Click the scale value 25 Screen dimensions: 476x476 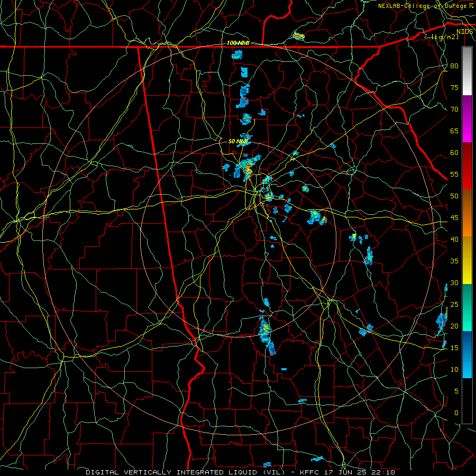(454, 304)
